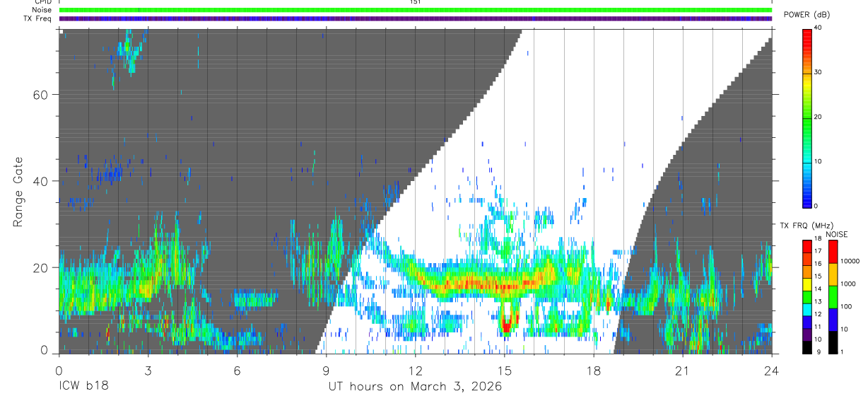868x401 pixels.
Task: Click the POWER (dB) gradient color bar
Action: 807,117
